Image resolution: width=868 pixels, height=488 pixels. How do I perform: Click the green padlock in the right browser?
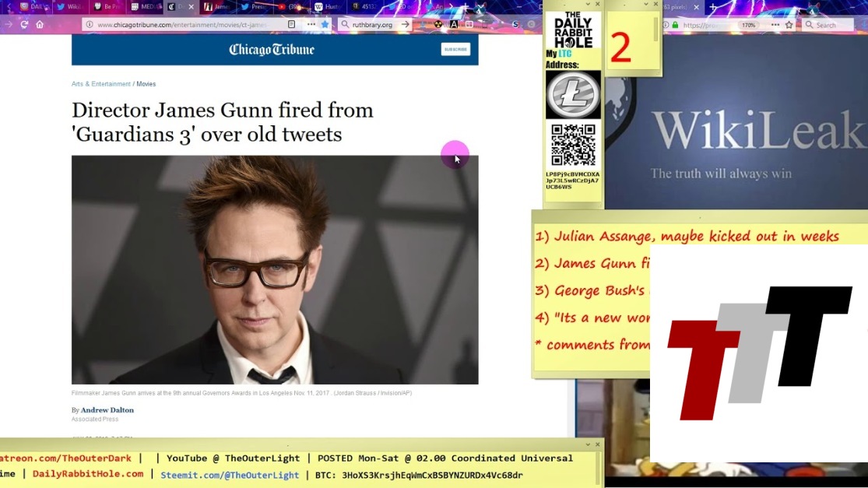tap(675, 25)
